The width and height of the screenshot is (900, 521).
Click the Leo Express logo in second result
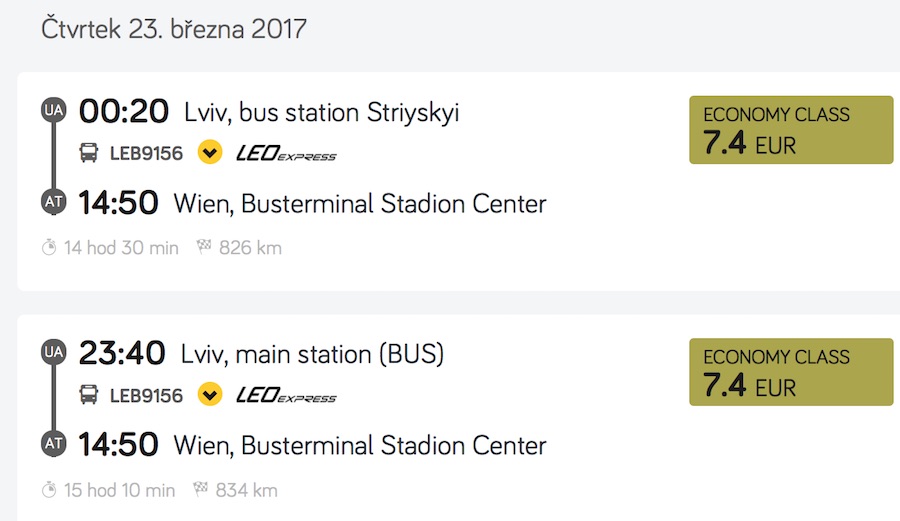pos(286,395)
